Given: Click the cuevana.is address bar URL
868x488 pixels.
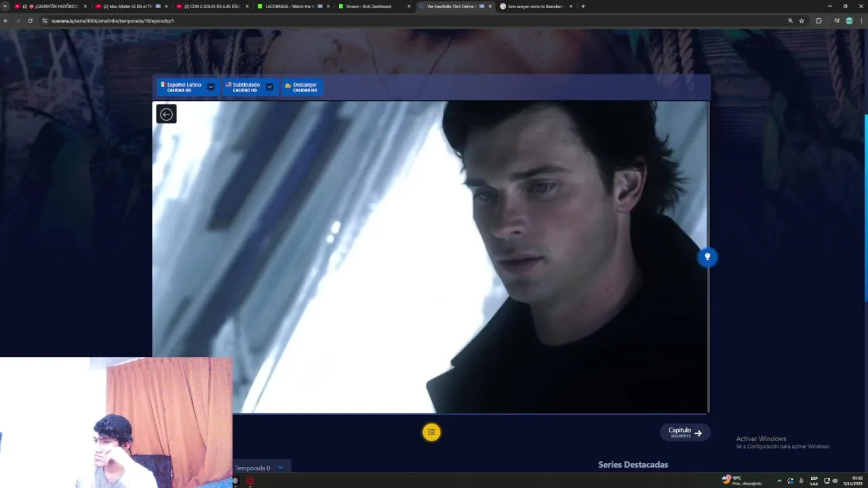Looking at the screenshot, I should coord(113,21).
